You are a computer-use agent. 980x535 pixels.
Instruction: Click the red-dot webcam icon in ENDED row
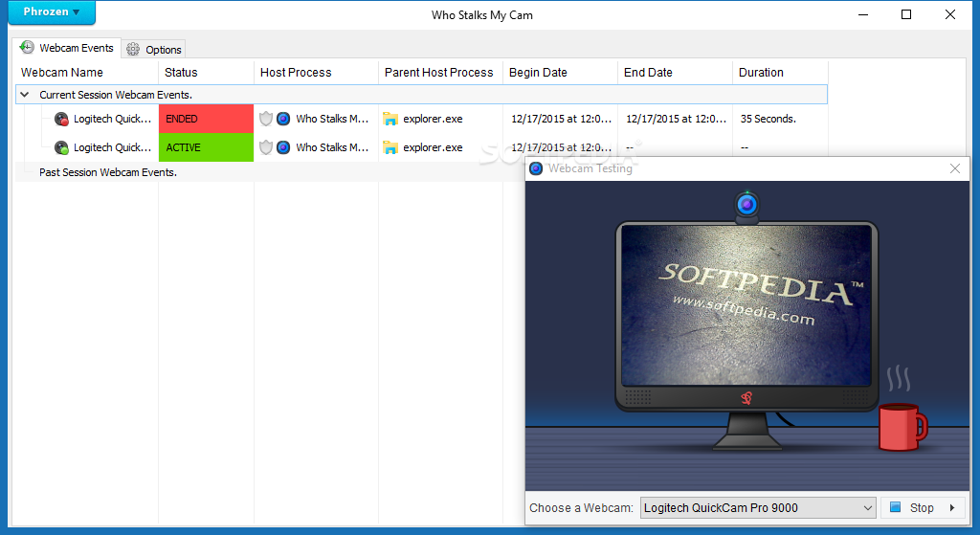pos(61,119)
